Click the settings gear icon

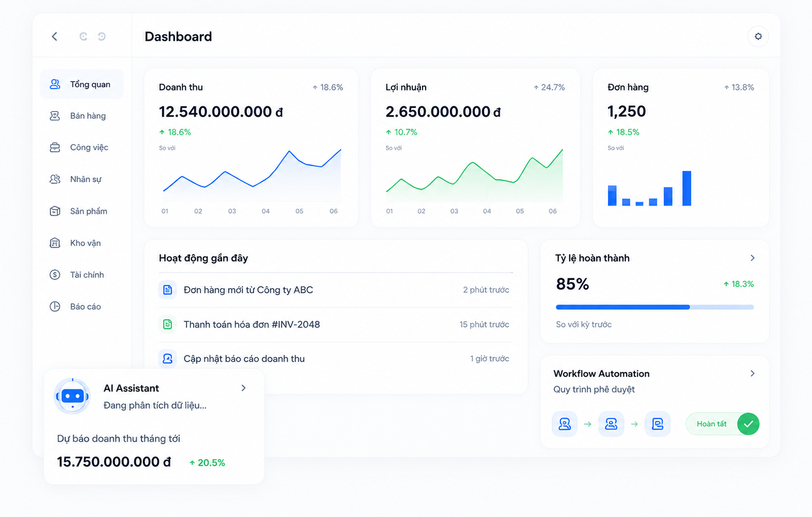click(x=758, y=36)
